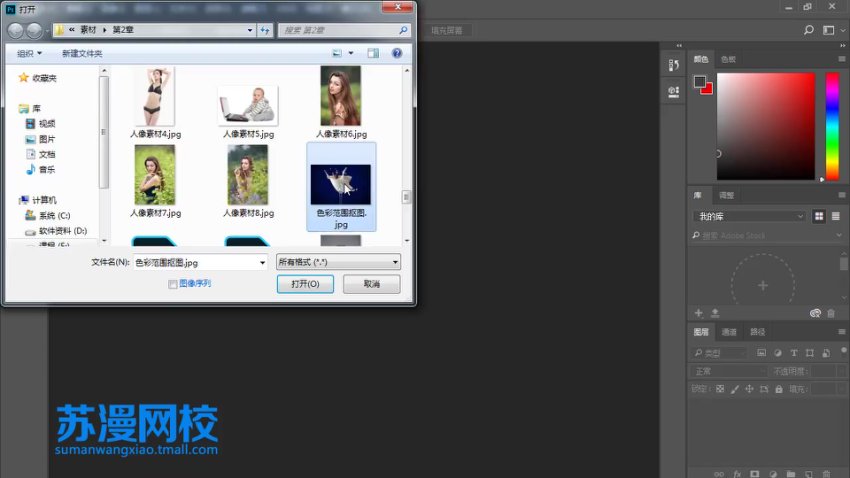The height and width of the screenshot is (478, 850).
Task: Open the 组织 dropdown menu
Action: point(29,53)
